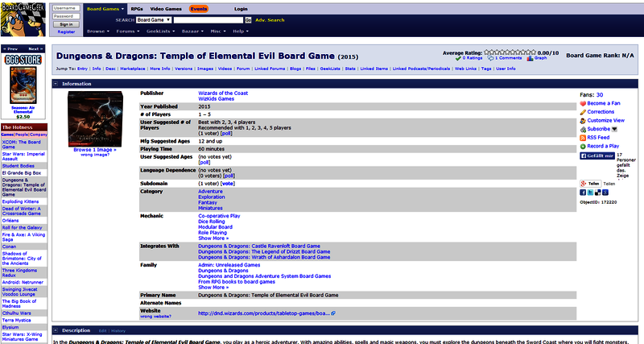Click the orange RSS Feed icon

pyautogui.click(x=583, y=138)
